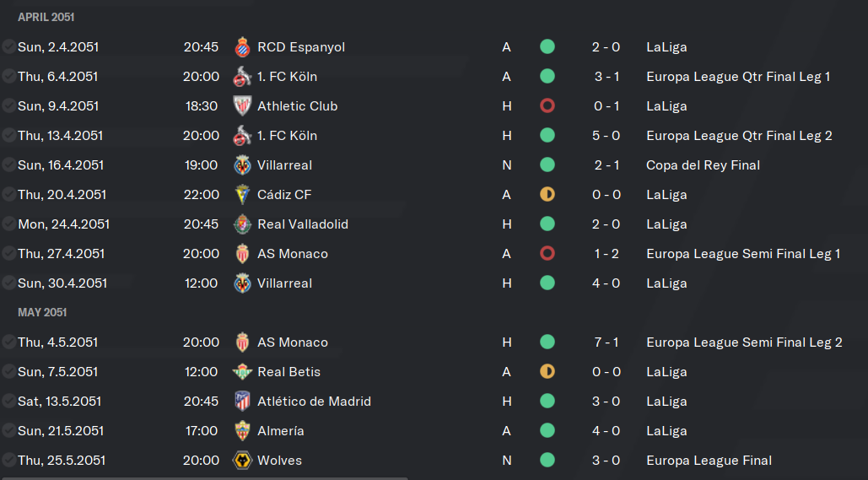Click the Real Valladolid crest icon
Screen dimensions: 868x480
click(x=242, y=224)
